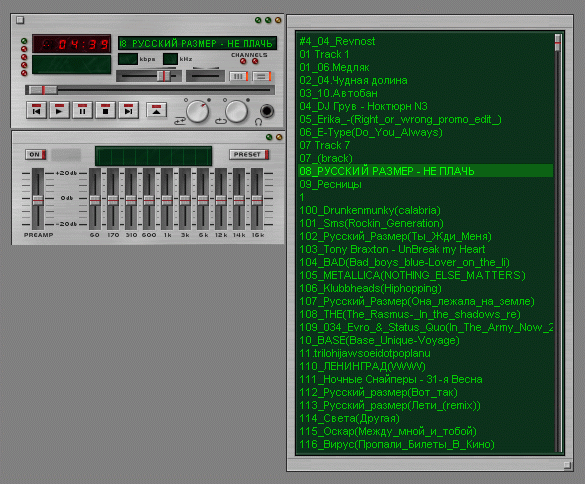Toggle the playlist window button

(262, 76)
